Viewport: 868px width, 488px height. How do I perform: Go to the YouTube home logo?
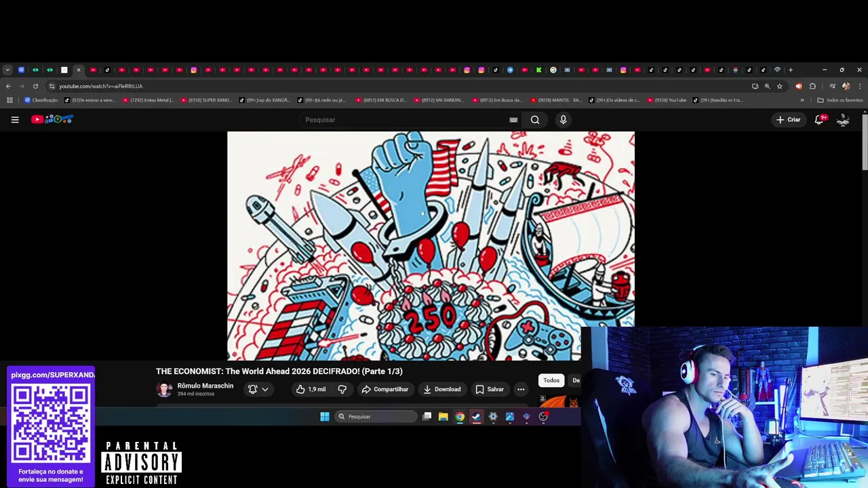(x=52, y=119)
